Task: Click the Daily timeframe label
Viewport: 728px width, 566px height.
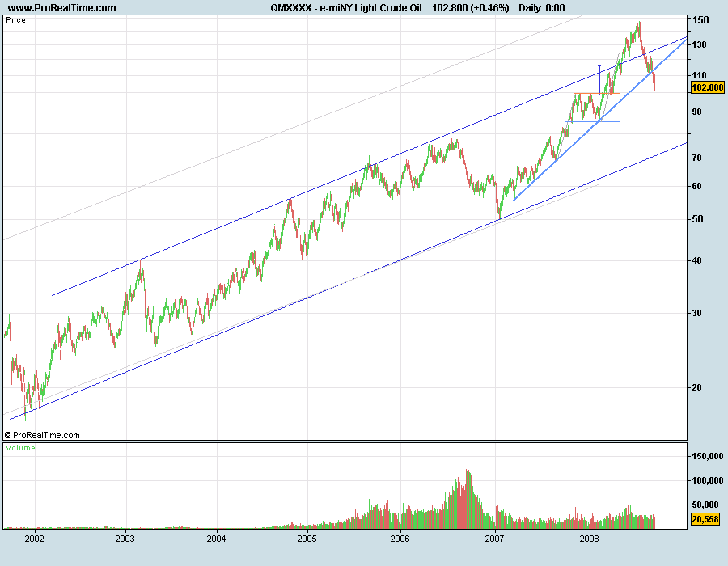Action: click(x=530, y=8)
